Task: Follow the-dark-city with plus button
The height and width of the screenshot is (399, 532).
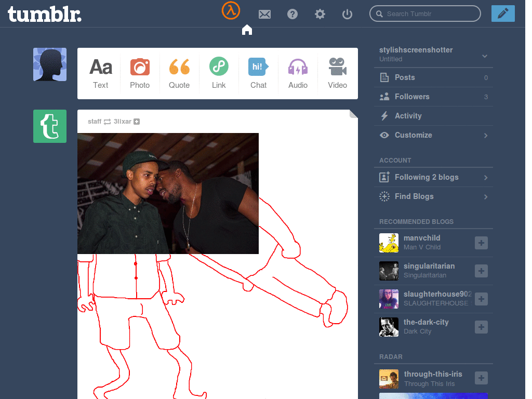Action: pos(481,327)
